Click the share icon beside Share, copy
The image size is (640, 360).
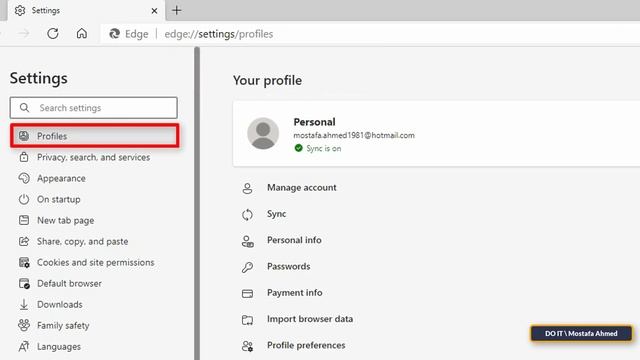click(24, 241)
